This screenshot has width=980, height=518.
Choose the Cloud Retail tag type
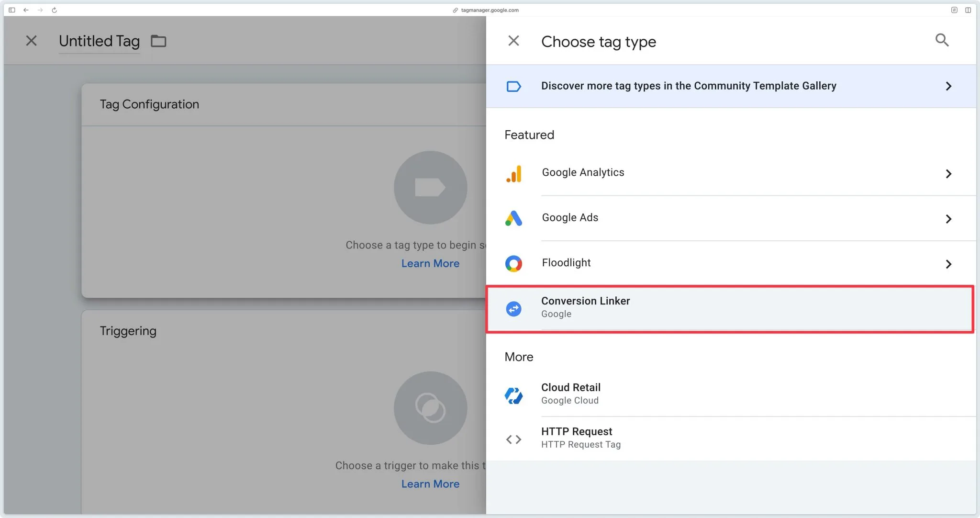click(731, 394)
